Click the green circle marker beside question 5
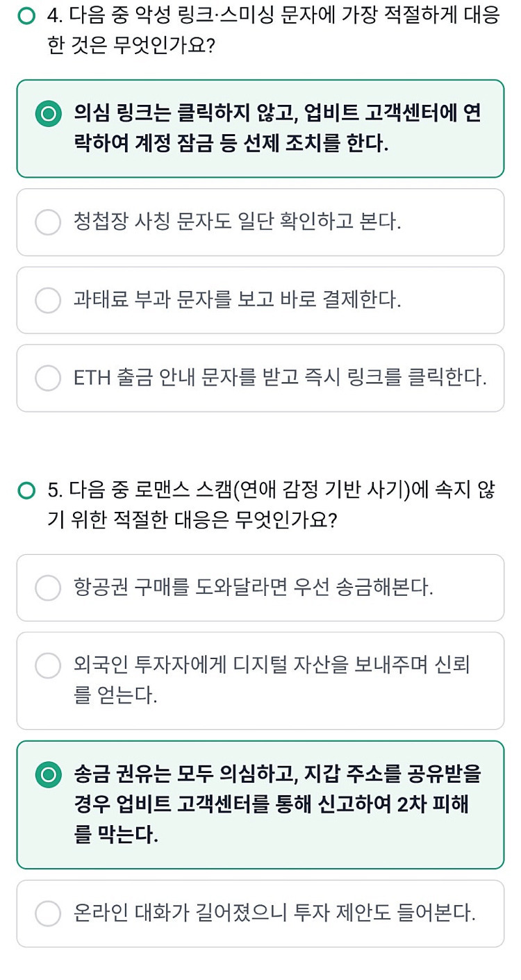The height and width of the screenshot is (980, 521). click(x=26, y=491)
